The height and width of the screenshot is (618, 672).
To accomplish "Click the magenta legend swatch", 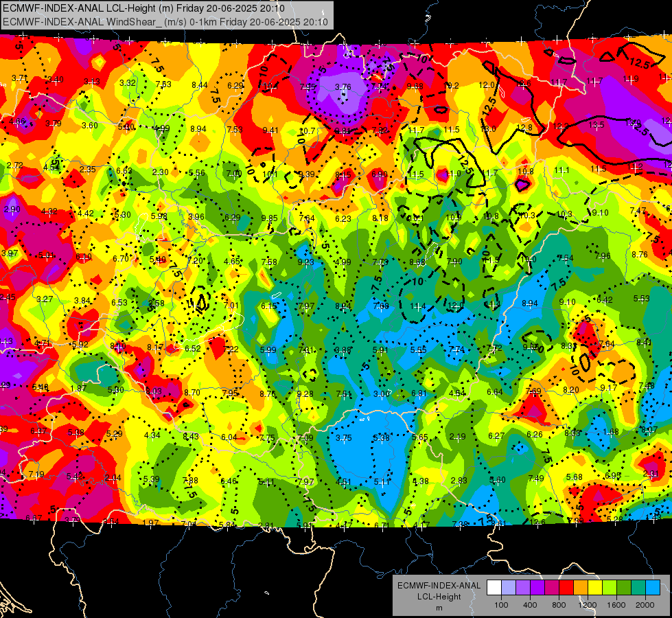I will 552,588.
